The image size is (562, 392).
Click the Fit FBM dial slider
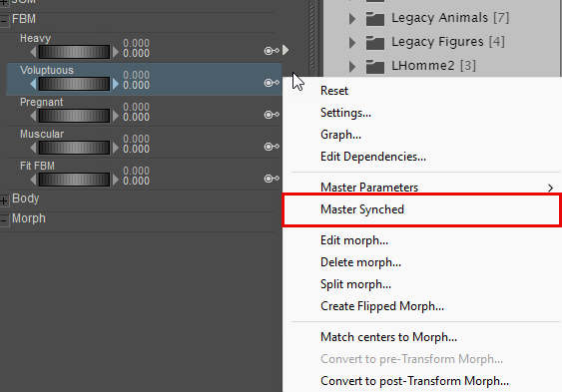[74, 180]
